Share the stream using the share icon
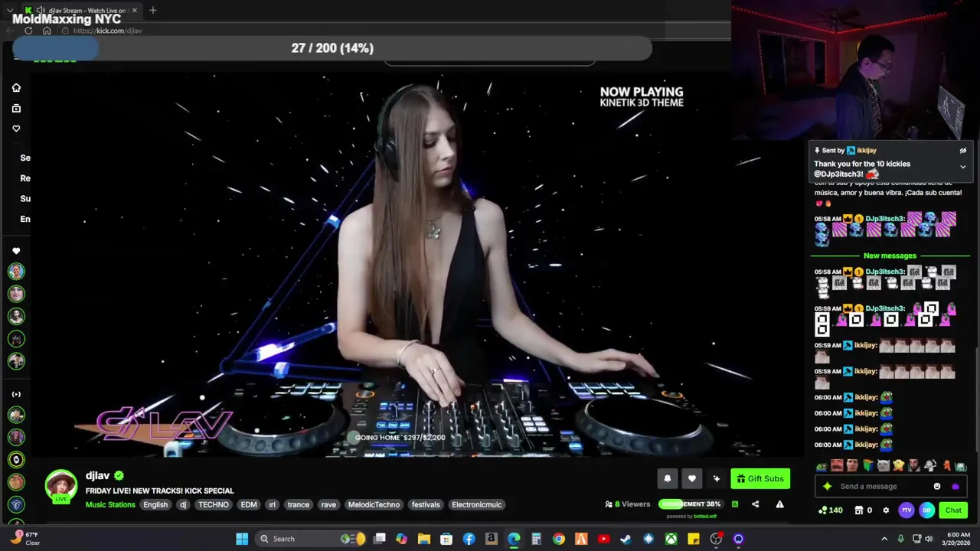Image resolution: width=980 pixels, height=551 pixels. click(756, 504)
